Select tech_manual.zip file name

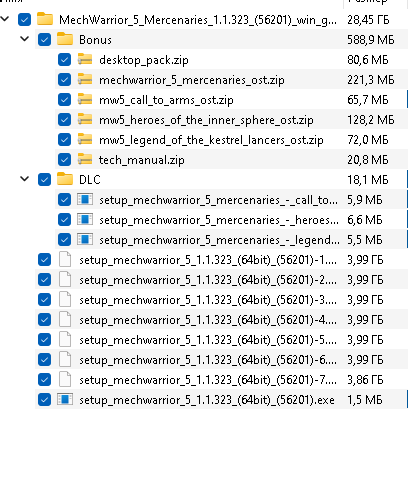pyautogui.click(x=142, y=160)
